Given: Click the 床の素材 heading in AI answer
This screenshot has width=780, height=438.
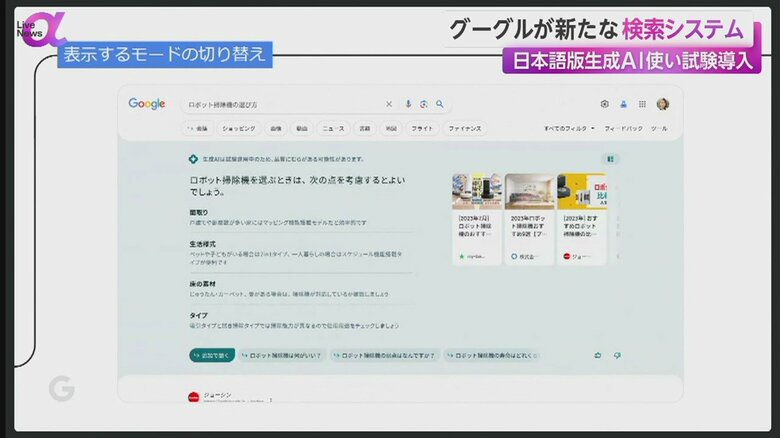Looking at the screenshot, I should click(202, 284).
